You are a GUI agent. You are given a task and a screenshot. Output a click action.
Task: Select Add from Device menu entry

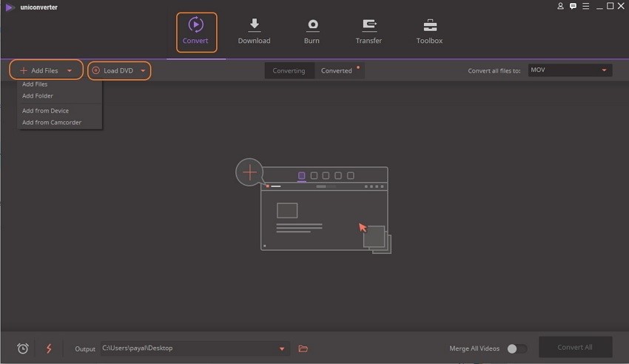(45, 111)
